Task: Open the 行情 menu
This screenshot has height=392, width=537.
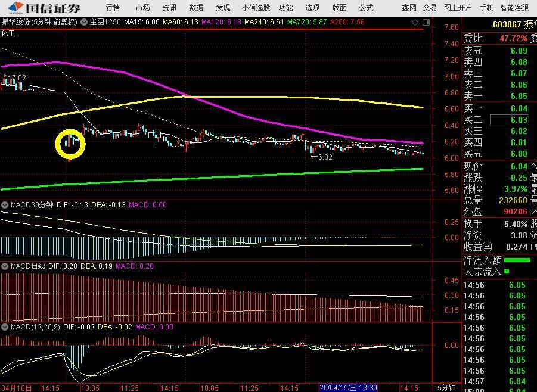Action: point(113,8)
